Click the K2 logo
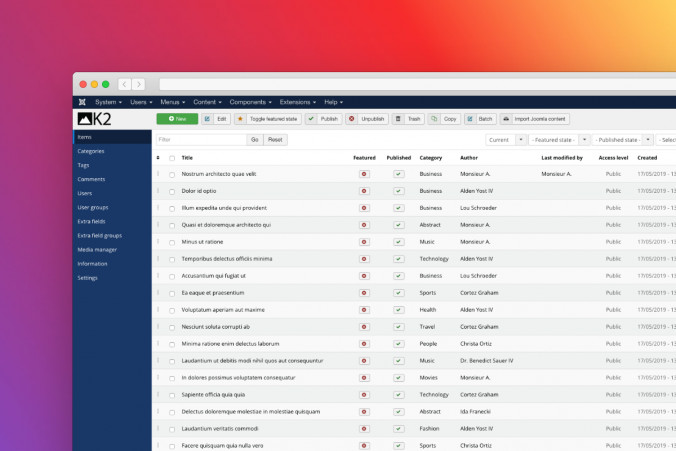This screenshot has width=676, height=451. click(x=94, y=119)
